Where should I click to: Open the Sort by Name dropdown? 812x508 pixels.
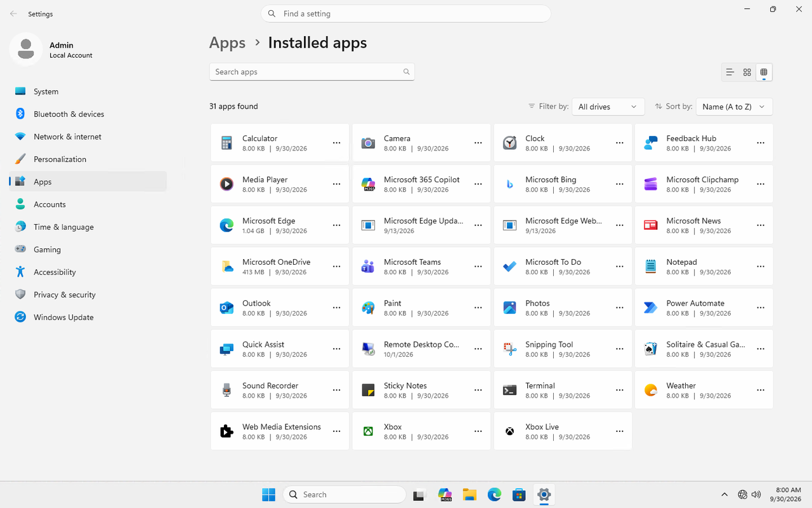pos(734,107)
